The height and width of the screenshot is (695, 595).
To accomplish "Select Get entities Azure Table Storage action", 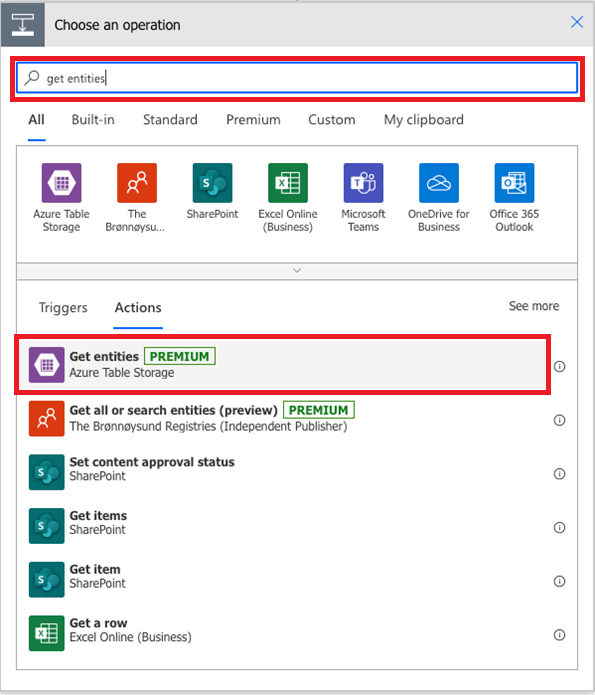I will pos(283,365).
